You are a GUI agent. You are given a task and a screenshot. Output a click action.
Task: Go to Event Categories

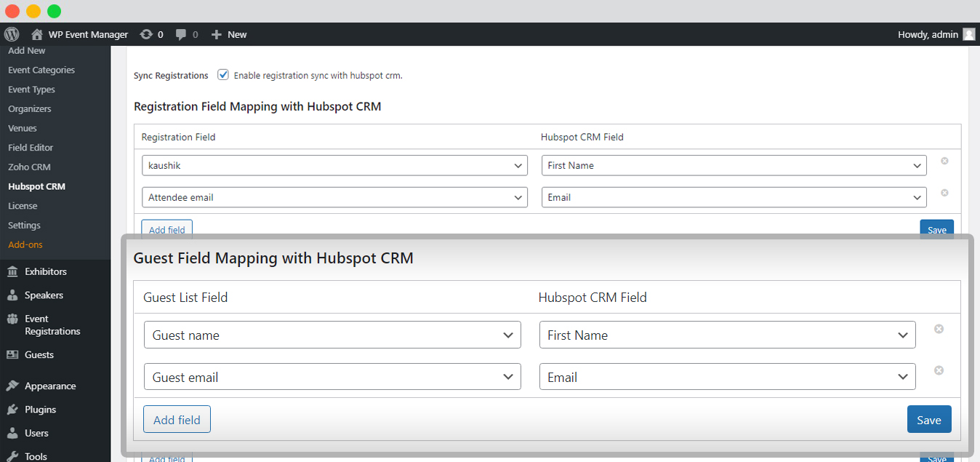41,70
